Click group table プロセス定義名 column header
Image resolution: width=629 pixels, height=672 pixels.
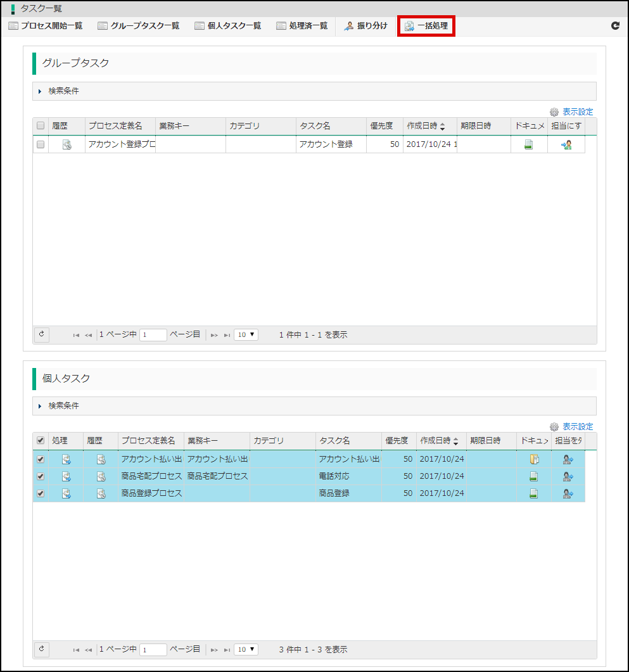point(120,125)
